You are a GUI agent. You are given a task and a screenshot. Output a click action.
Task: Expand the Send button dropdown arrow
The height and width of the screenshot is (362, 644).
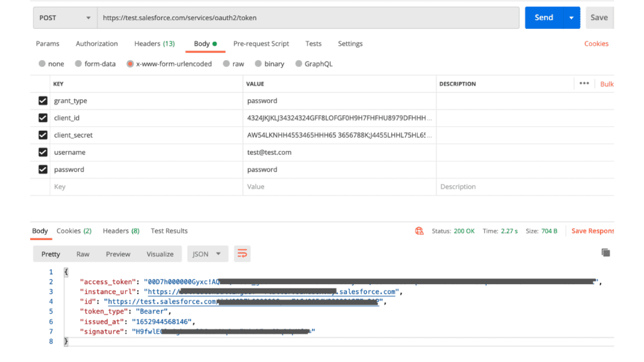[x=572, y=18]
